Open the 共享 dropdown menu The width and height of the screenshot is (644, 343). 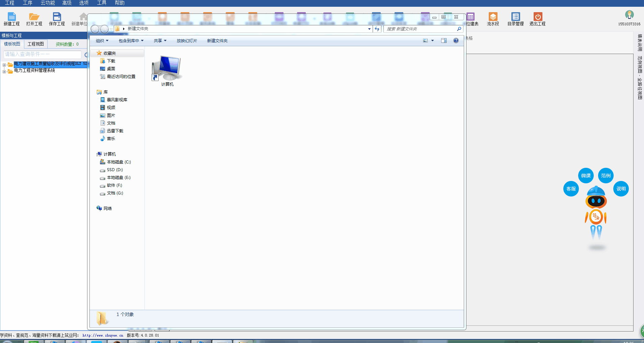click(x=160, y=41)
